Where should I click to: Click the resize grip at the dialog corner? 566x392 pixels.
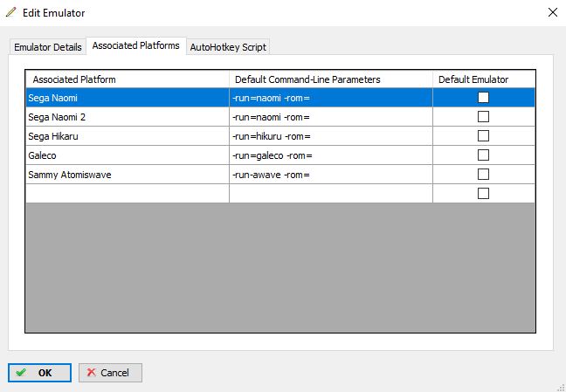[x=561, y=387]
